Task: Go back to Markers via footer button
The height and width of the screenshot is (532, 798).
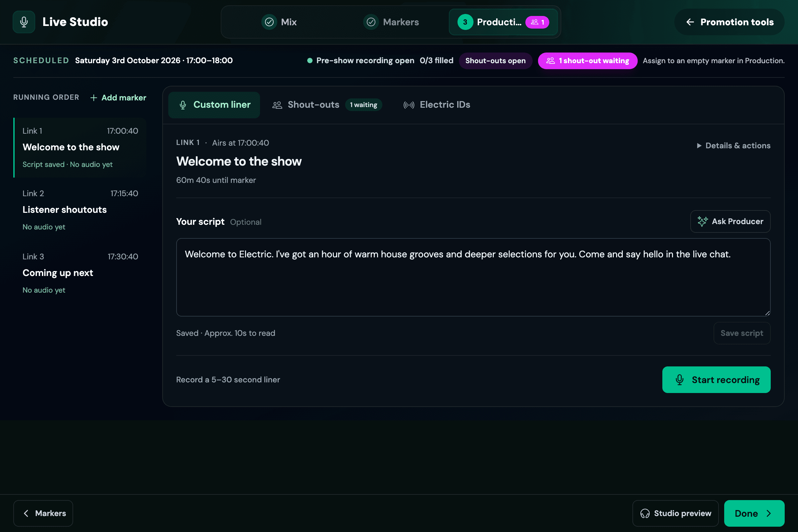Action: coord(43,513)
